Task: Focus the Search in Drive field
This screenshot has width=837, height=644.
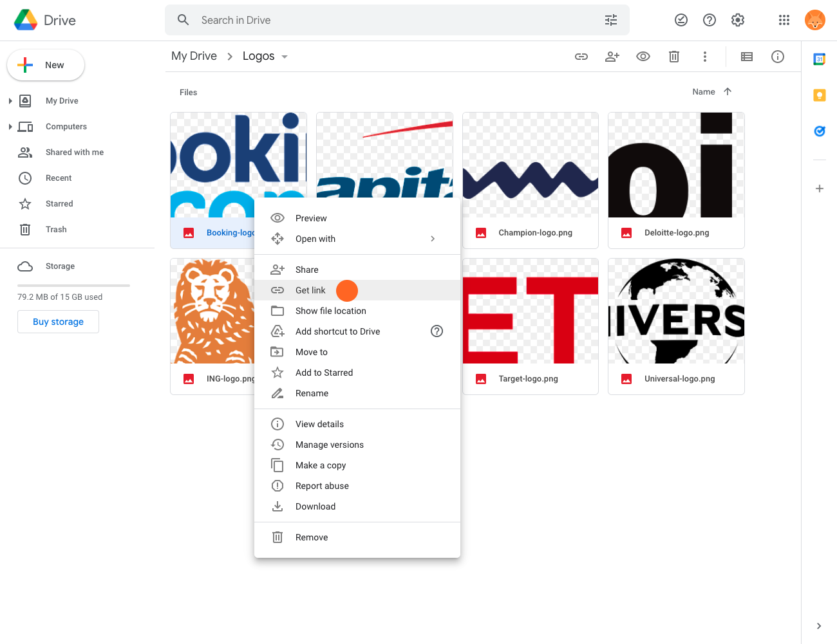Action: click(x=397, y=20)
